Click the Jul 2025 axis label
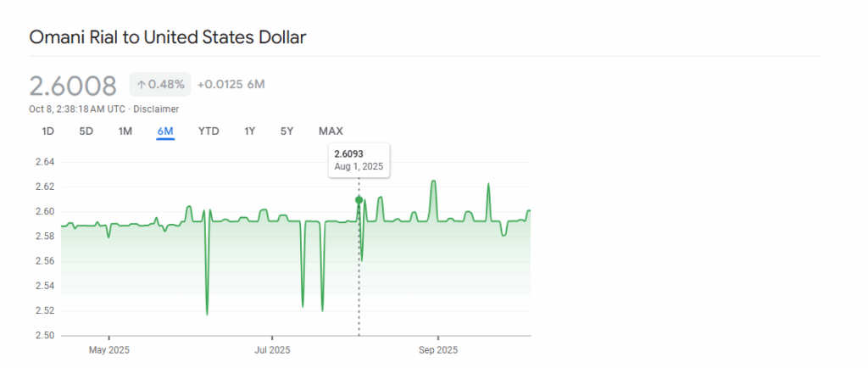The height and width of the screenshot is (368, 868). point(272,349)
